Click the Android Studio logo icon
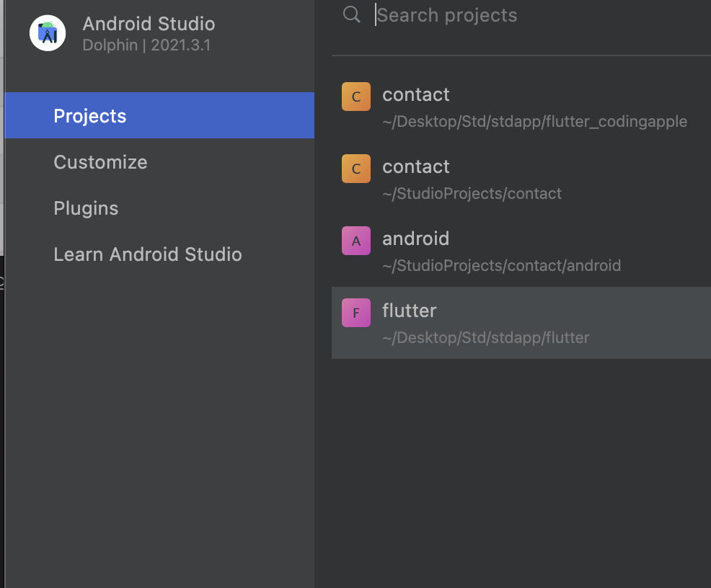 tap(48, 33)
